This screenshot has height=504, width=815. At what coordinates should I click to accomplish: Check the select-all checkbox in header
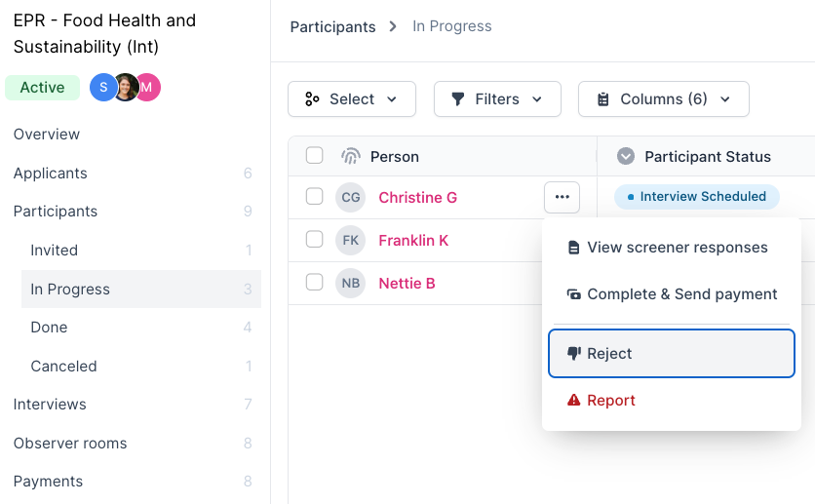pos(314,155)
